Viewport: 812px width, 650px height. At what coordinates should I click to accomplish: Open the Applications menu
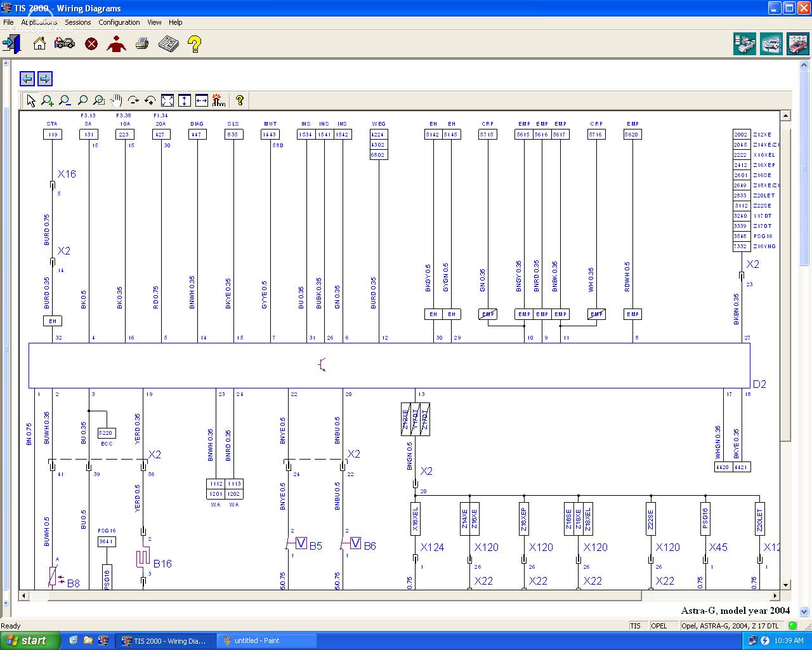[x=39, y=22]
